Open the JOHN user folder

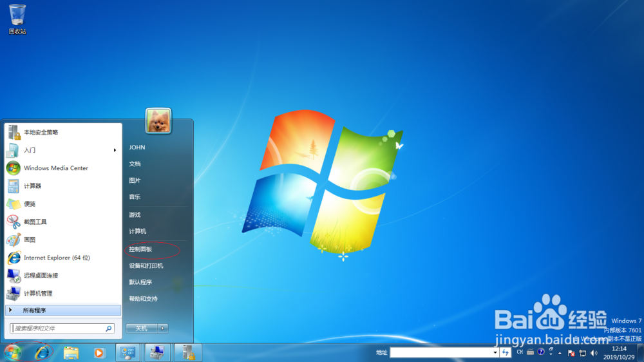pos(137,147)
